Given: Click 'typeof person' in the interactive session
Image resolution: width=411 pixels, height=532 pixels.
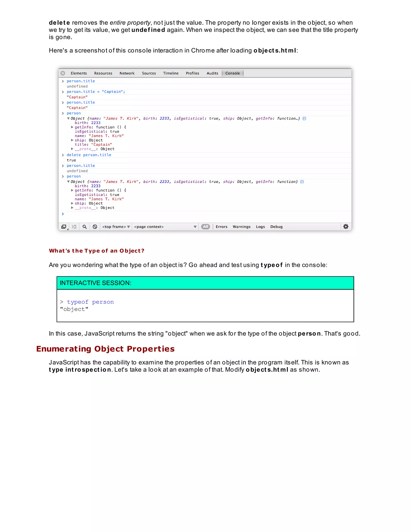Looking at the screenshot, I should 90,302.
